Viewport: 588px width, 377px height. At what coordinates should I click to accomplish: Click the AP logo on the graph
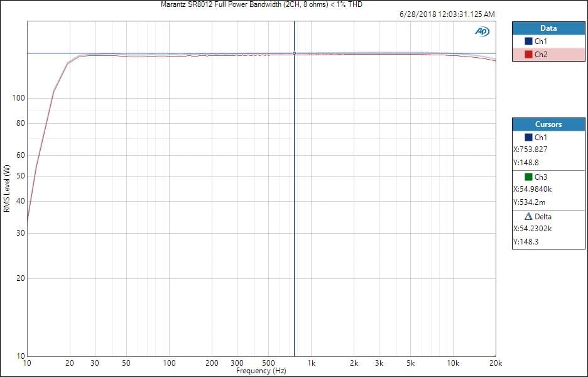click(482, 31)
